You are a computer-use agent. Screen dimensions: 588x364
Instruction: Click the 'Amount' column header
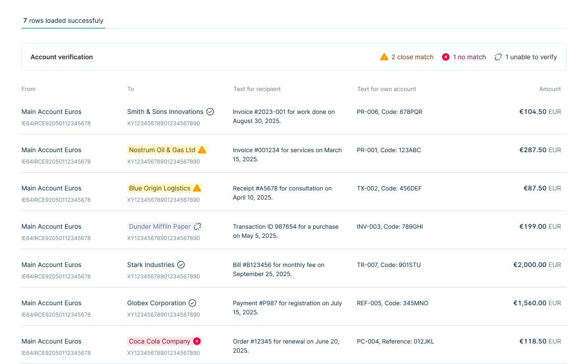pyautogui.click(x=550, y=89)
